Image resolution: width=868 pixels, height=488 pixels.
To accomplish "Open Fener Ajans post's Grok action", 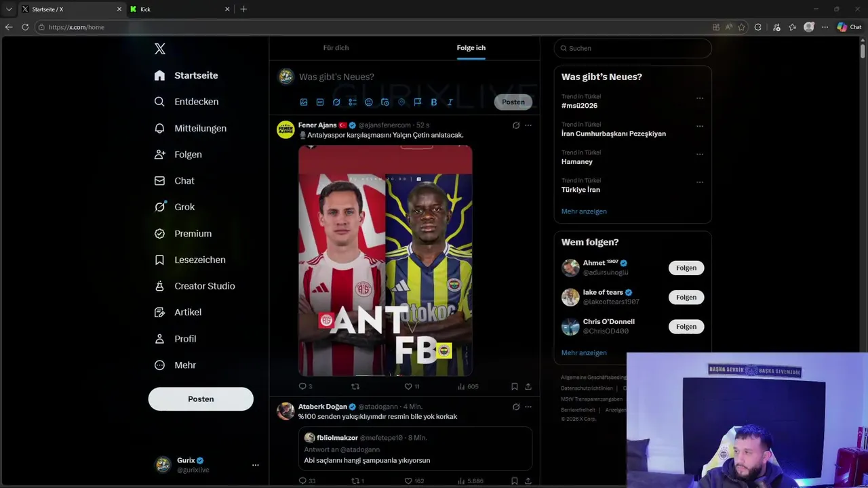I will pyautogui.click(x=516, y=125).
